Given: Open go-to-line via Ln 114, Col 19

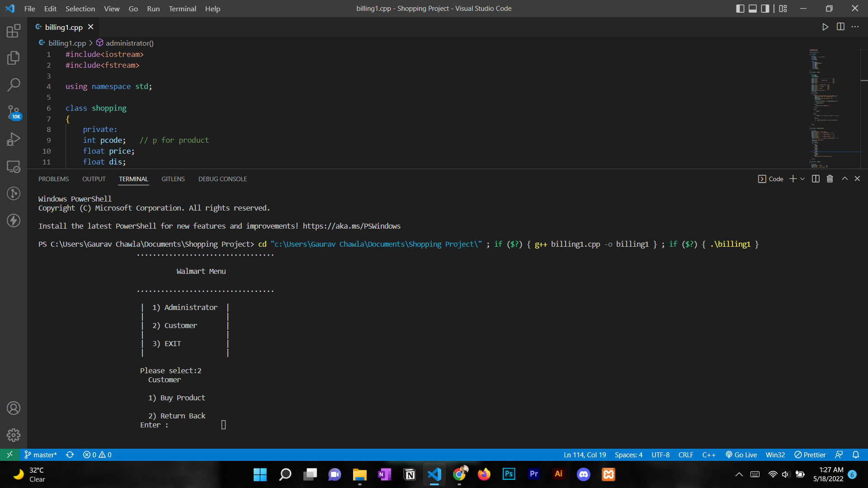Looking at the screenshot, I should click(585, 455).
